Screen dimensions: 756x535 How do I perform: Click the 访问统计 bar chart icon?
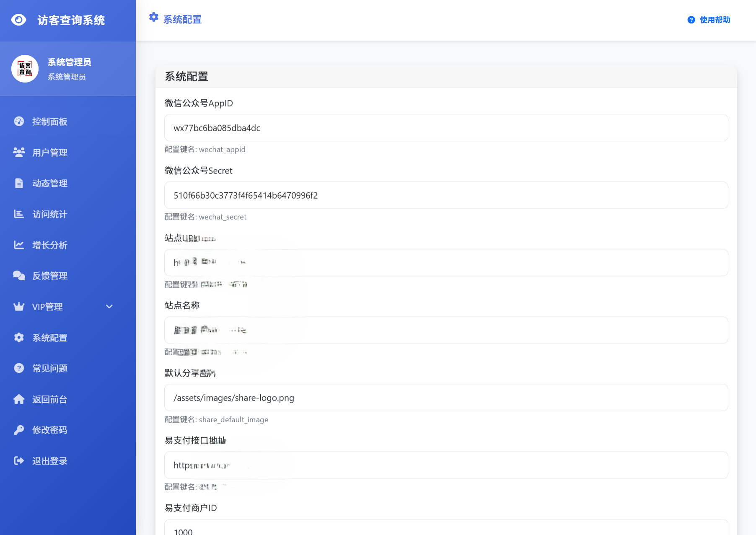19,214
